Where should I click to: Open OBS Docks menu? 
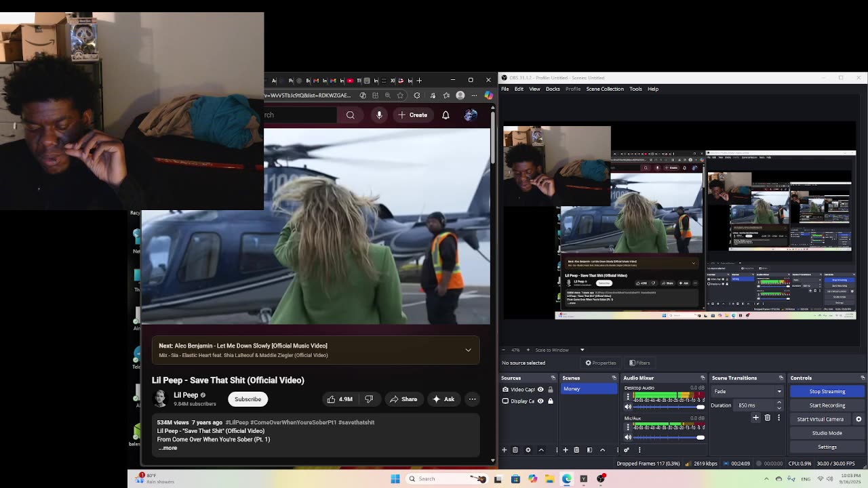[553, 89]
